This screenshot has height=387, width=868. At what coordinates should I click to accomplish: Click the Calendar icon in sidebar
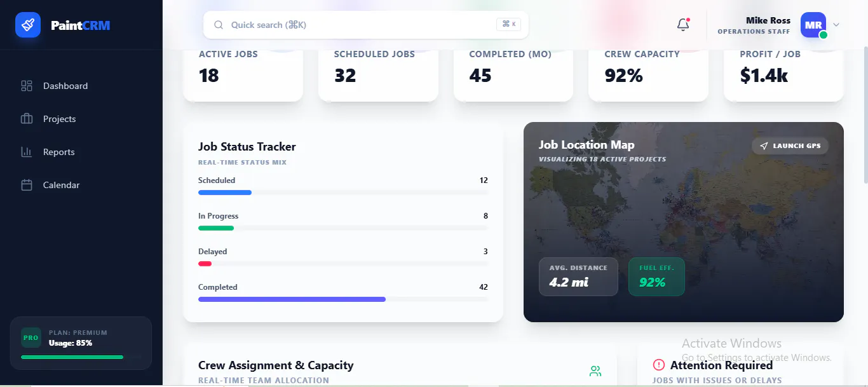point(27,185)
